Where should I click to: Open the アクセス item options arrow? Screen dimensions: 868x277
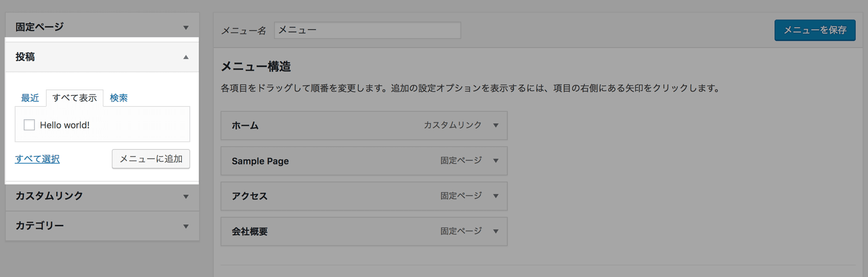click(x=496, y=196)
